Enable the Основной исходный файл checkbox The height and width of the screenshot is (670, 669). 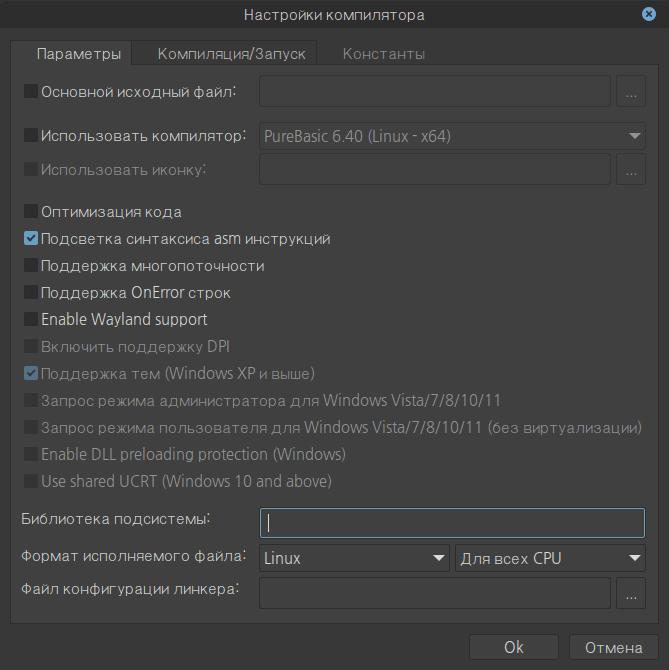30,92
